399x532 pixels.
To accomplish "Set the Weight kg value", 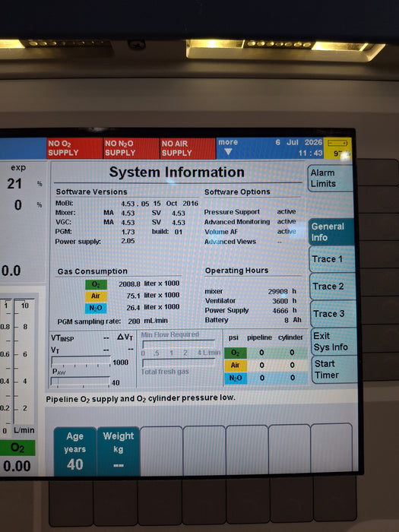I will (x=118, y=451).
